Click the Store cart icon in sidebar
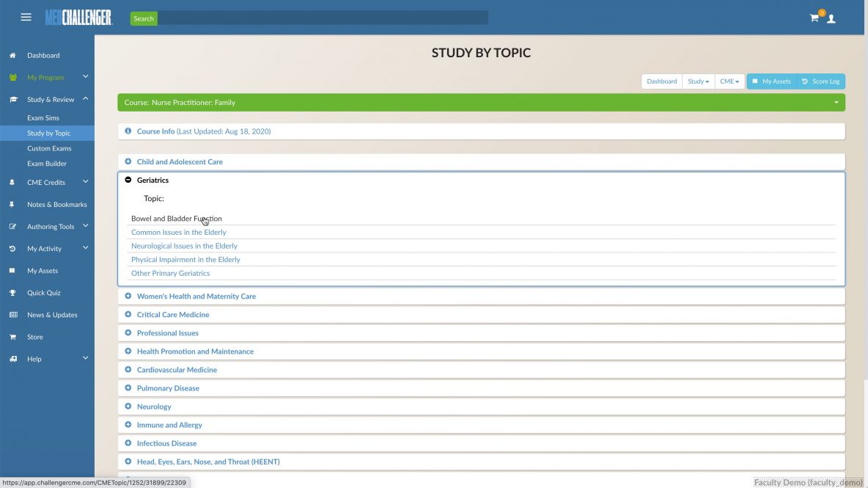Image resolution: width=868 pixels, height=488 pixels. 12,337
